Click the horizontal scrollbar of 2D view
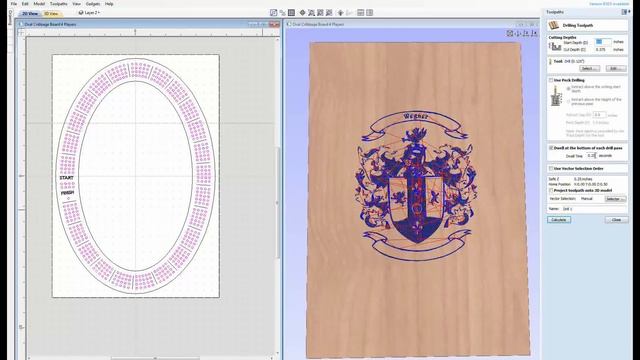 click(x=154, y=358)
